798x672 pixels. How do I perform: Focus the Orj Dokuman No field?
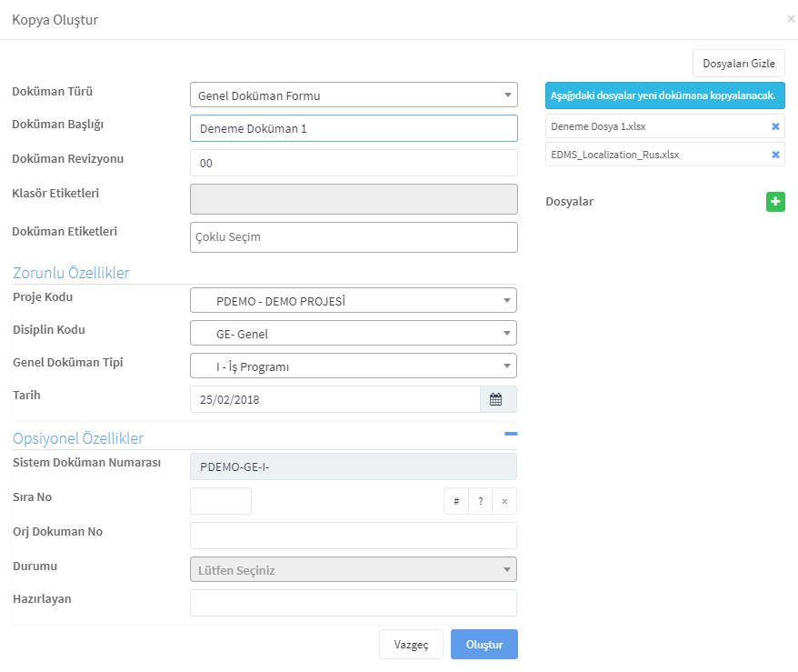coord(354,537)
